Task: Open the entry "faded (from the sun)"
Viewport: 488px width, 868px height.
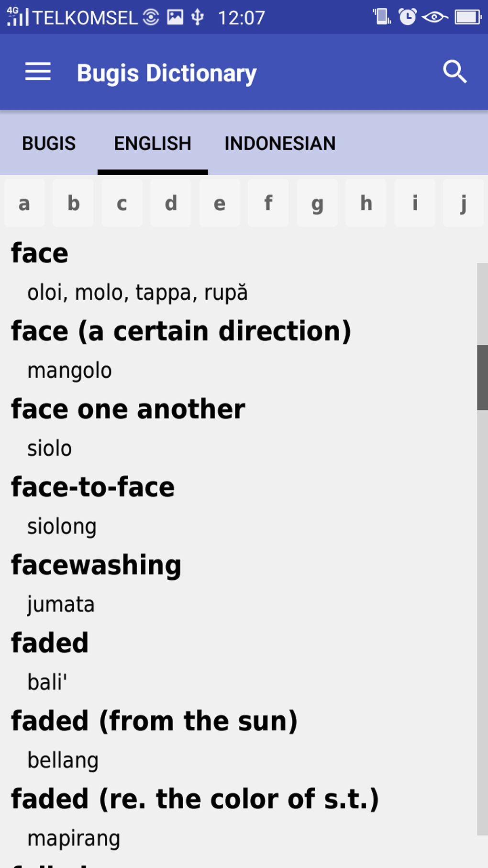Action: [x=154, y=721]
